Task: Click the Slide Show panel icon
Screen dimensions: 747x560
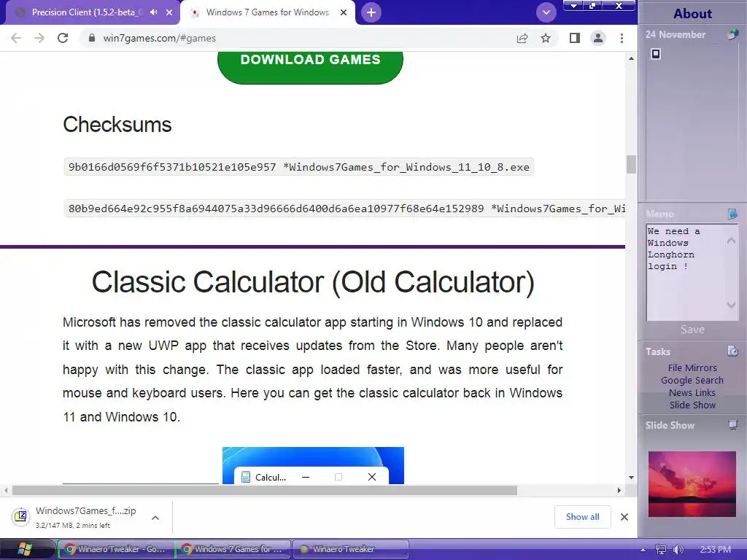Action: coord(732,425)
